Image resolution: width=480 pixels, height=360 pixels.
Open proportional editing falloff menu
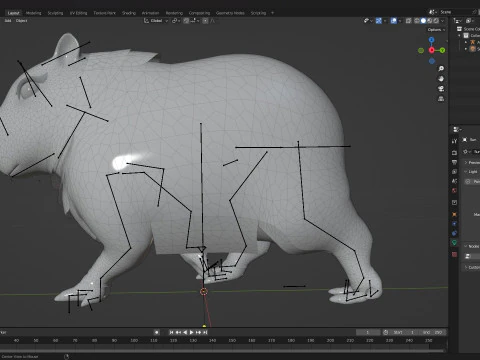click(213, 21)
